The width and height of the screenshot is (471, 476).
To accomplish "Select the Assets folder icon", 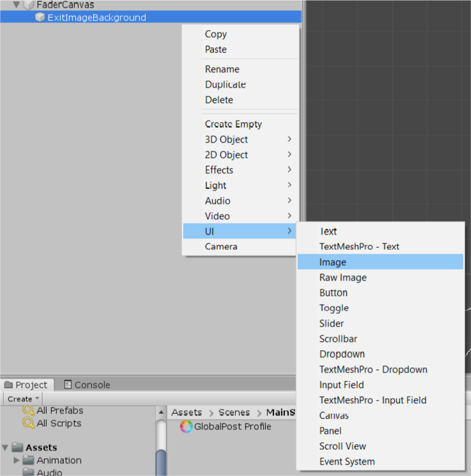I will (18, 447).
